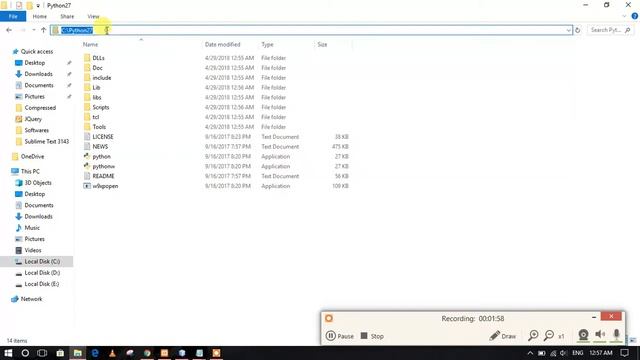Viewport: 640px width, 360px height.
Task: Select Local Disk (E:) in sidebar
Action: click(42, 284)
